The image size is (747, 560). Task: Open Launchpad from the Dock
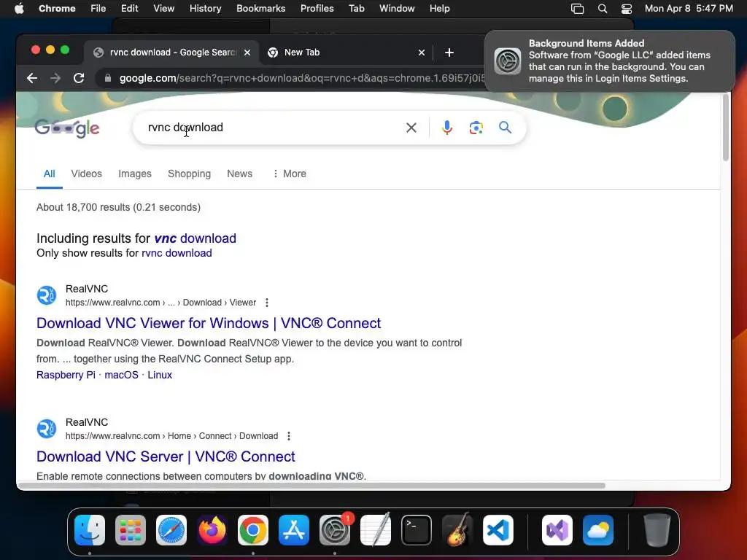131,530
